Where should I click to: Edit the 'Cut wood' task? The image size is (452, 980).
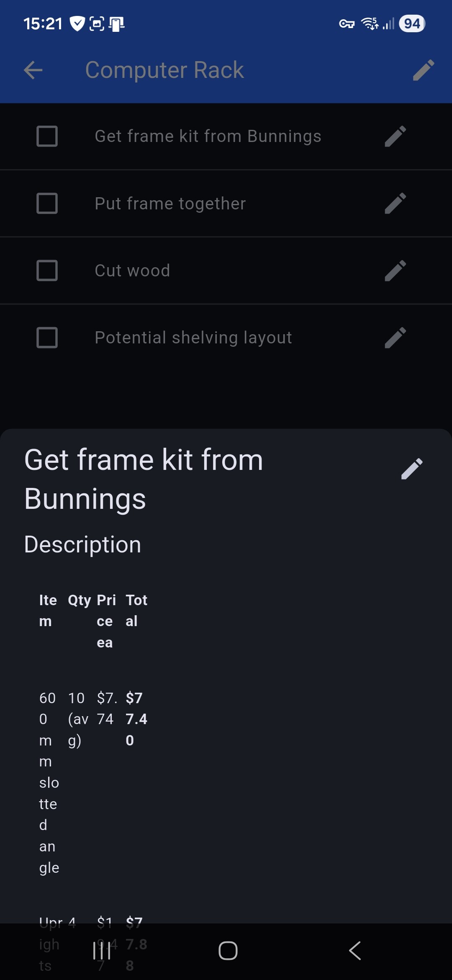[395, 271]
